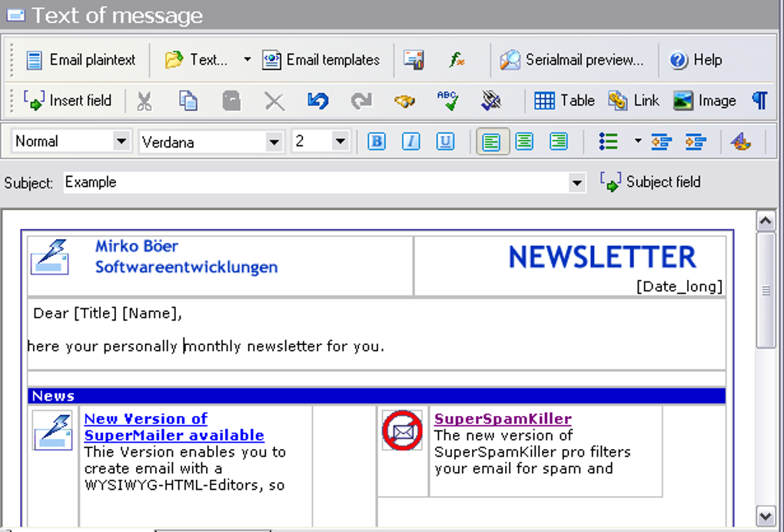Click the icon right of spell check
The width and height of the screenshot is (784, 532).
pyautogui.click(x=491, y=101)
